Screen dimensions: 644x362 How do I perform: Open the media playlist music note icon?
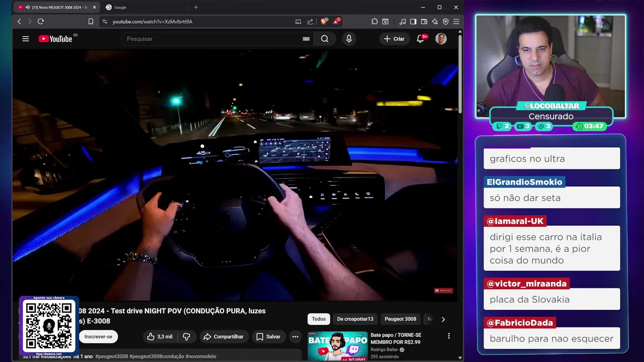point(403,22)
